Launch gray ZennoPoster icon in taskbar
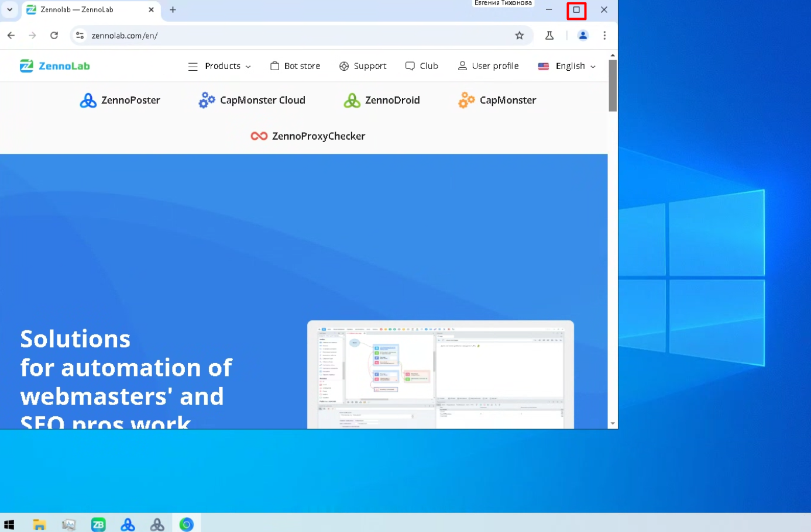811x532 pixels. point(157,524)
